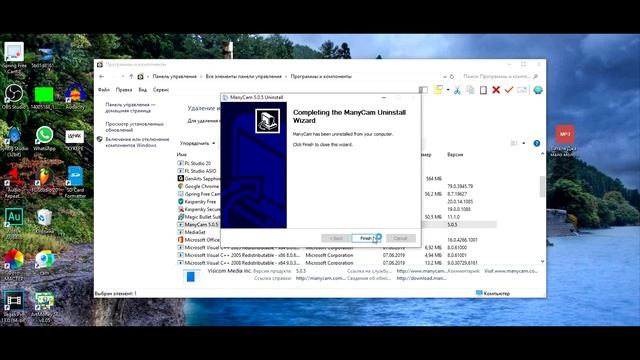
Task: Refresh the Programs and Features window
Action: (452, 76)
